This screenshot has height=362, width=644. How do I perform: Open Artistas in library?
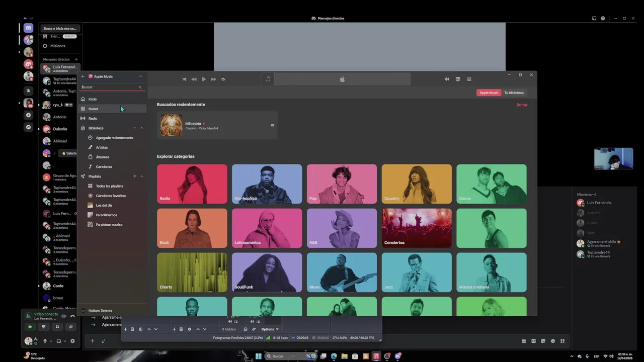coord(112,147)
